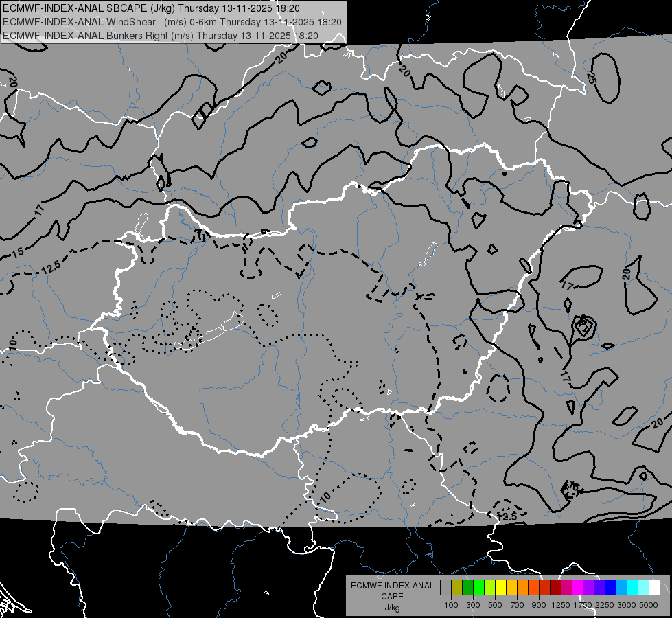Click the 900 legend value
The width and height of the screenshot is (672, 618).
pyautogui.click(x=539, y=605)
